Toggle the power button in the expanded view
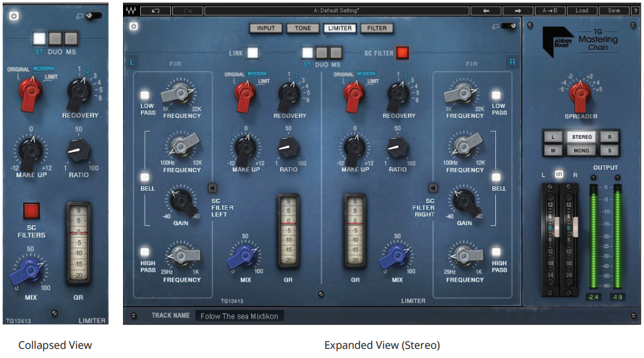Image resolution: width=644 pixels, height=358 pixels. click(x=134, y=26)
